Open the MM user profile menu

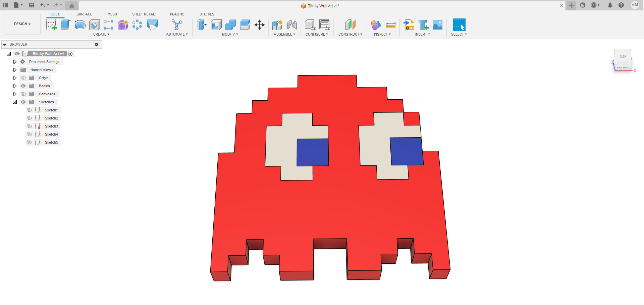[x=635, y=5]
